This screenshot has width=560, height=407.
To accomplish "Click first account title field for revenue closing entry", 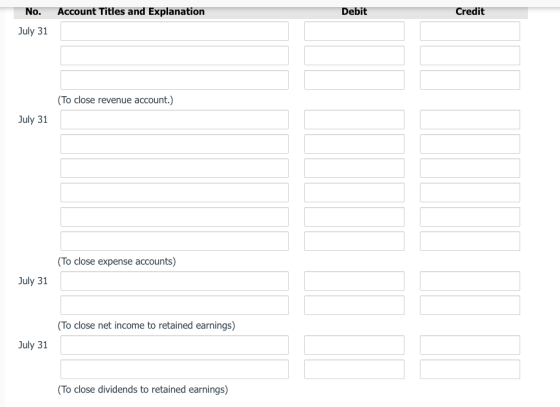I will click(x=174, y=31).
